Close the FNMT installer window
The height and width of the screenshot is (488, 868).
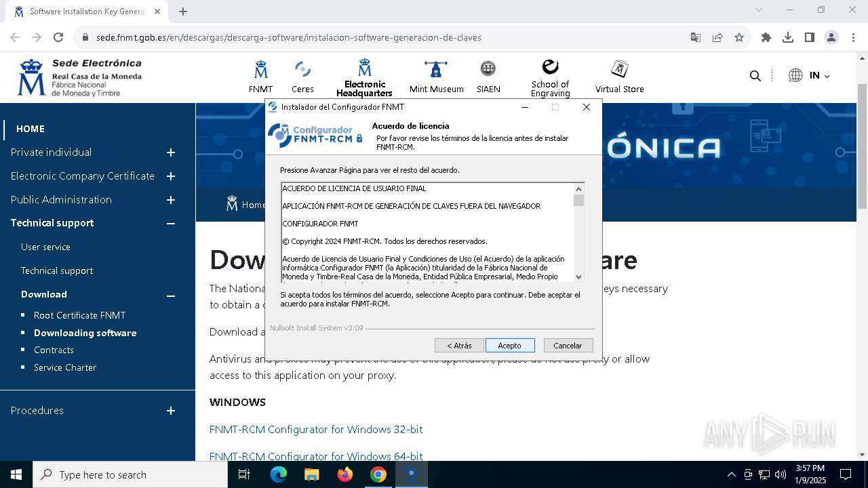(587, 107)
